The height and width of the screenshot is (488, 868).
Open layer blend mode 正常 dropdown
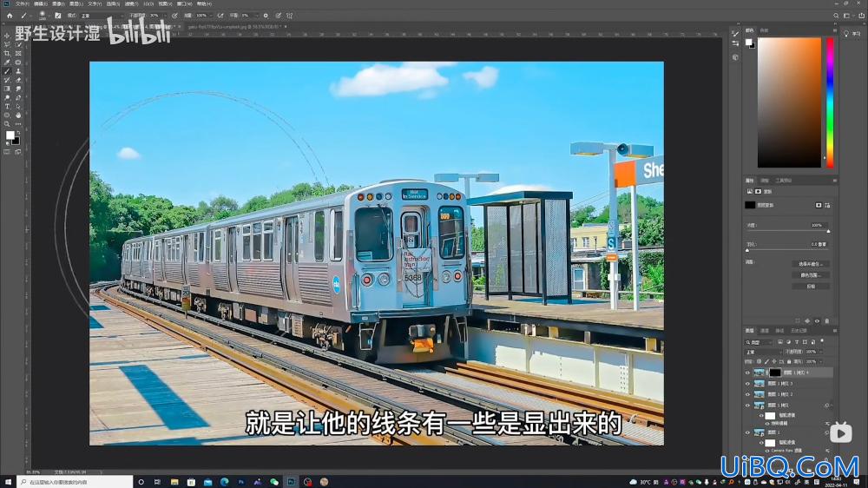(763, 352)
